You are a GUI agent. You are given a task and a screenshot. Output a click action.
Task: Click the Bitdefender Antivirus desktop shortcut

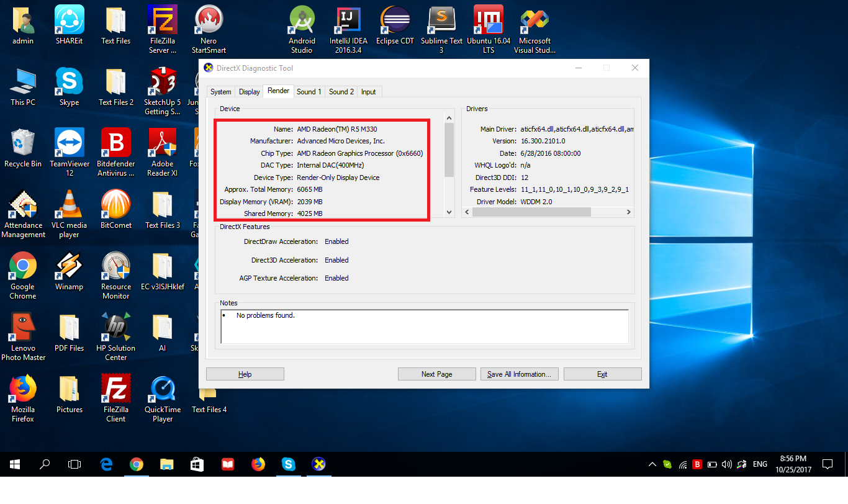click(115, 152)
